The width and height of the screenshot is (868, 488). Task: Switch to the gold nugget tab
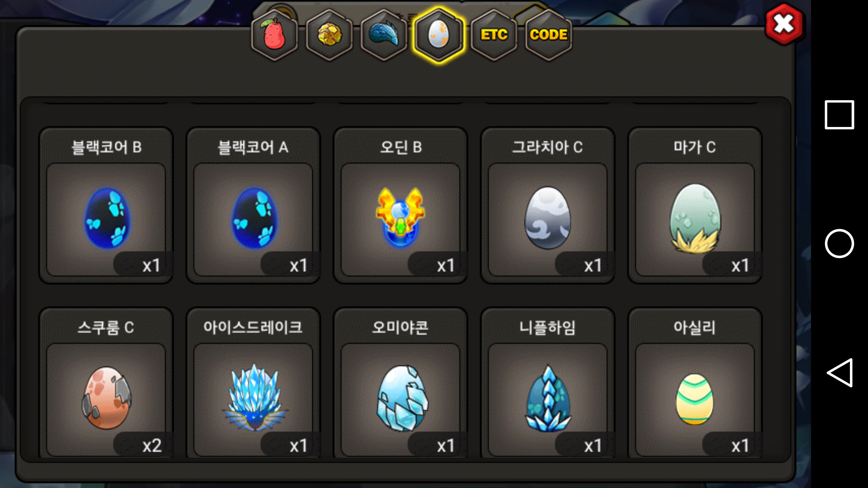point(330,35)
